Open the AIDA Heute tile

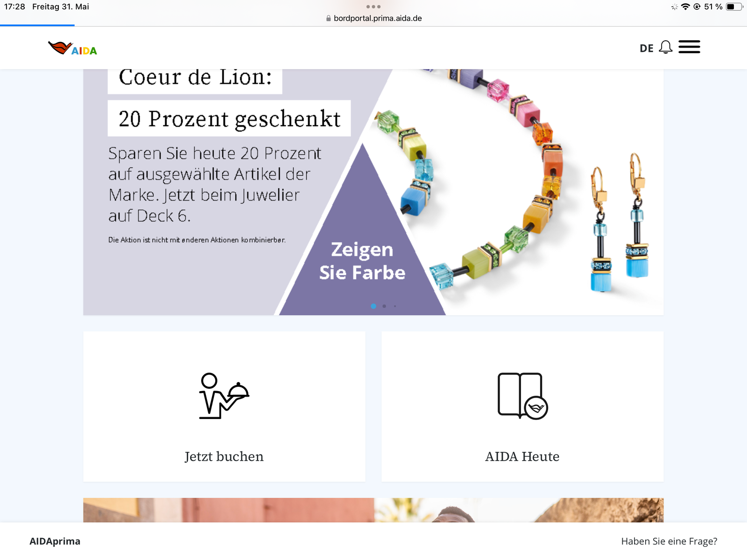[x=522, y=406]
